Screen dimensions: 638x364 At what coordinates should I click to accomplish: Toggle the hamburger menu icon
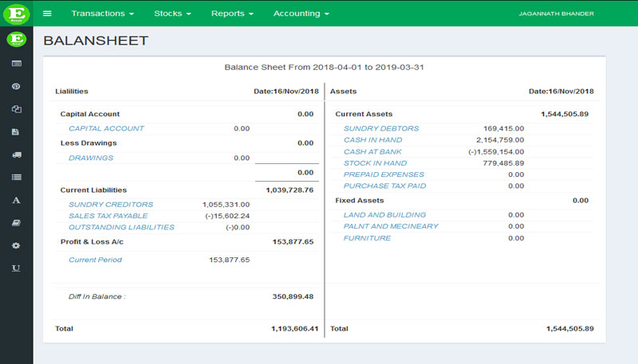coord(47,14)
